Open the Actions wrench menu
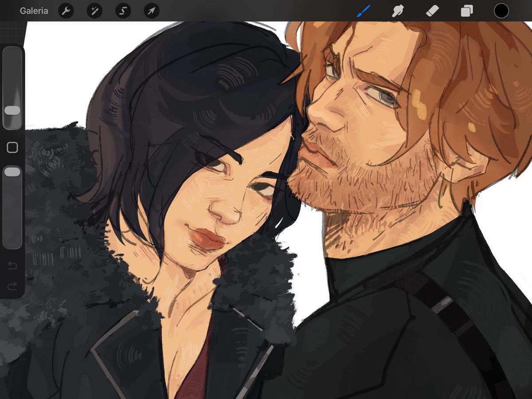 coord(66,11)
